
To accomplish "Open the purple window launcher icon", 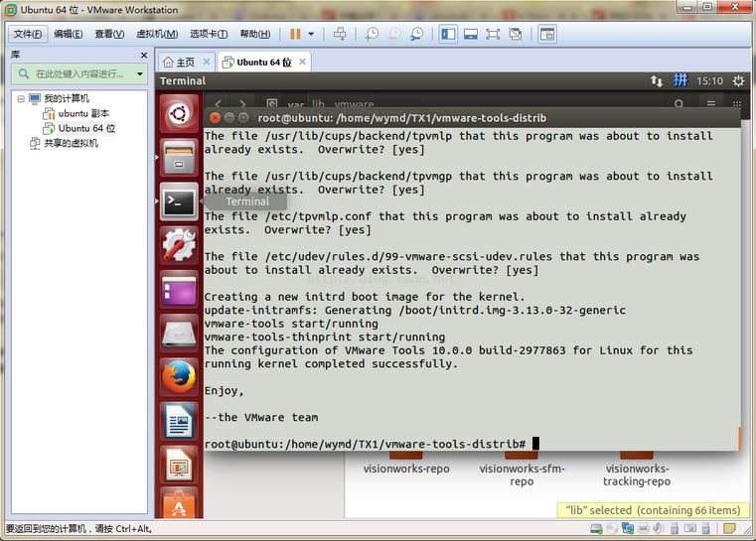I will (179, 290).
